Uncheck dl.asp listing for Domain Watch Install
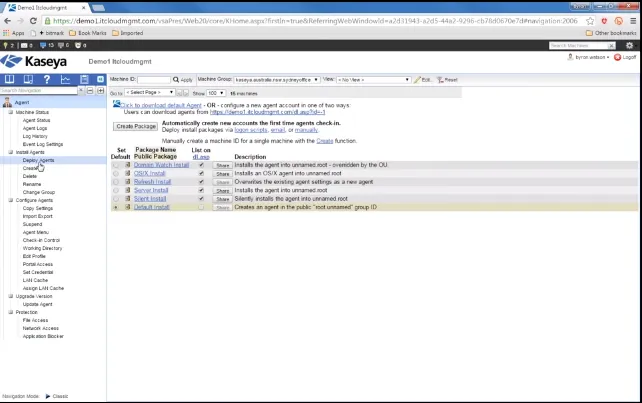 [x=201, y=165]
